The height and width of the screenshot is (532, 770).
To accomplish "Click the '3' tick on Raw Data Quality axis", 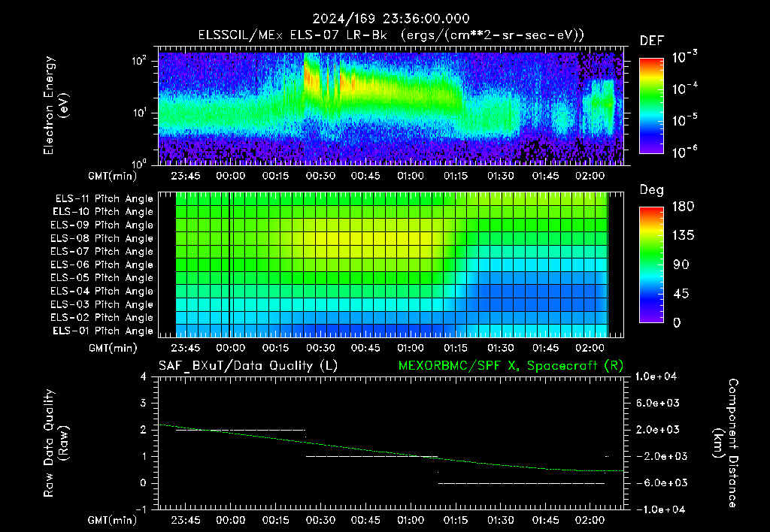I will point(144,403).
